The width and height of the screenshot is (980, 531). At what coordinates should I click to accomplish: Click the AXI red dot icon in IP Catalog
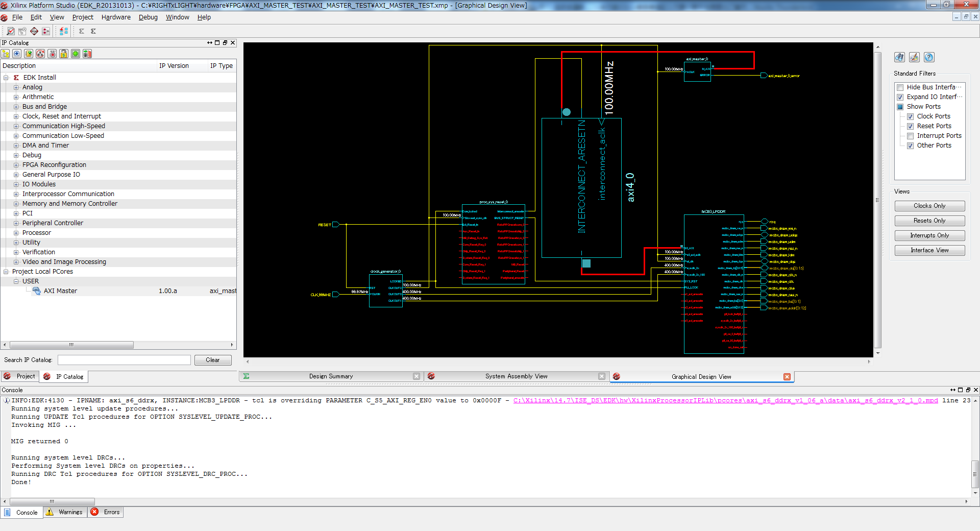click(x=52, y=54)
